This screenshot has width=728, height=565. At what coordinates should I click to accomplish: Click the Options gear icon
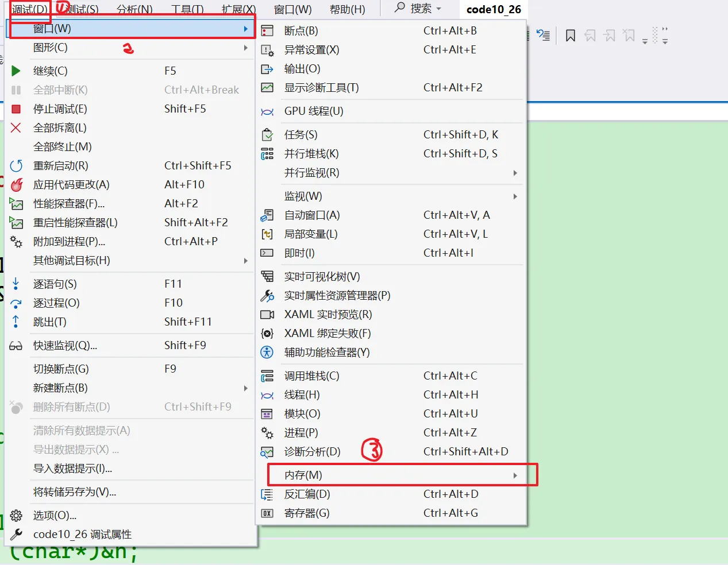click(16, 515)
